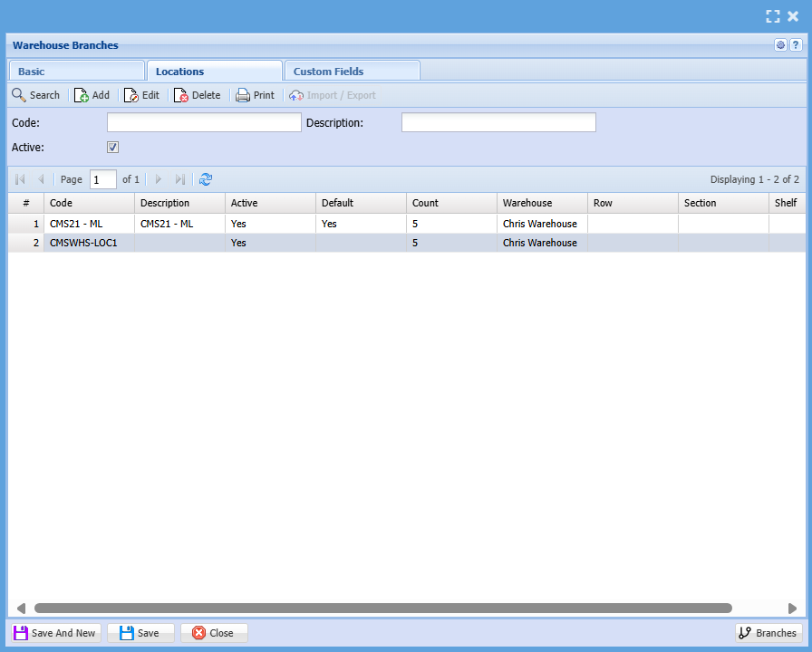812x652 pixels.
Task: Click the Code filter input field
Action: (204, 122)
